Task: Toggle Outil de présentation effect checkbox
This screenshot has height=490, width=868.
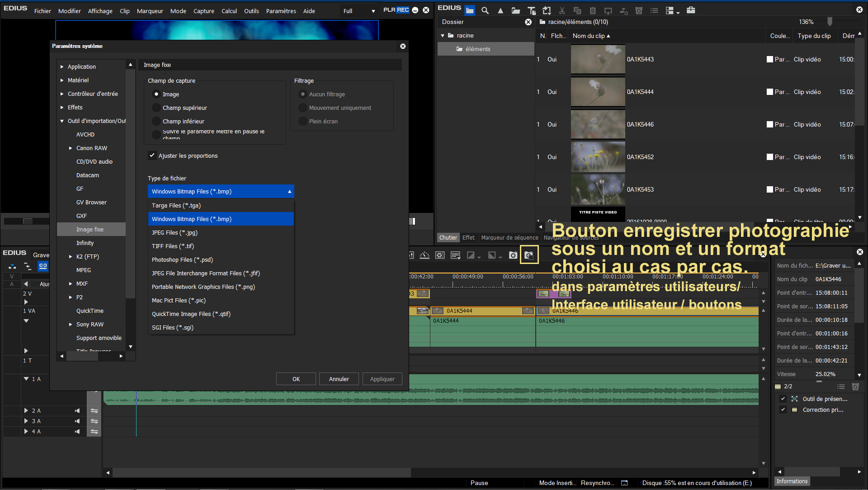Action: pyautogui.click(x=783, y=399)
